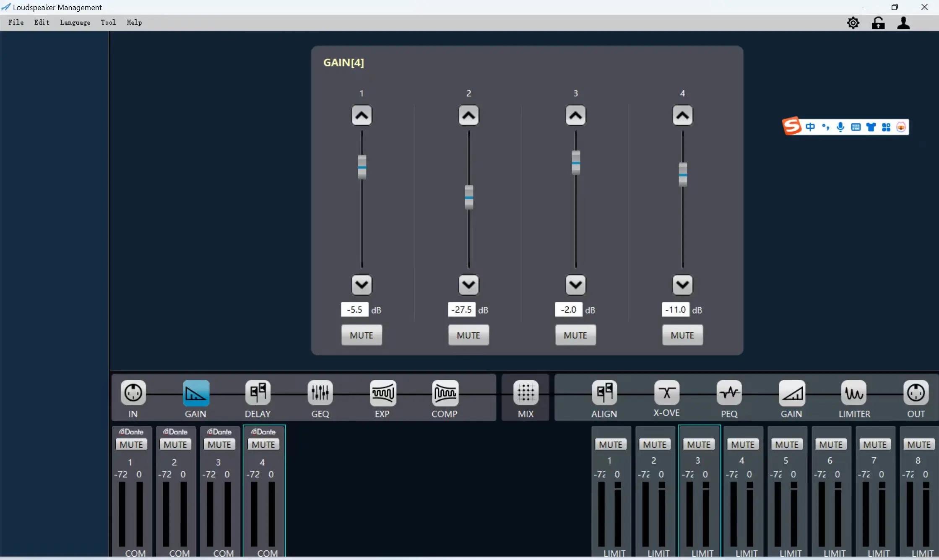
Task: Open the COMP compressor module icon
Action: pyautogui.click(x=445, y=393)
